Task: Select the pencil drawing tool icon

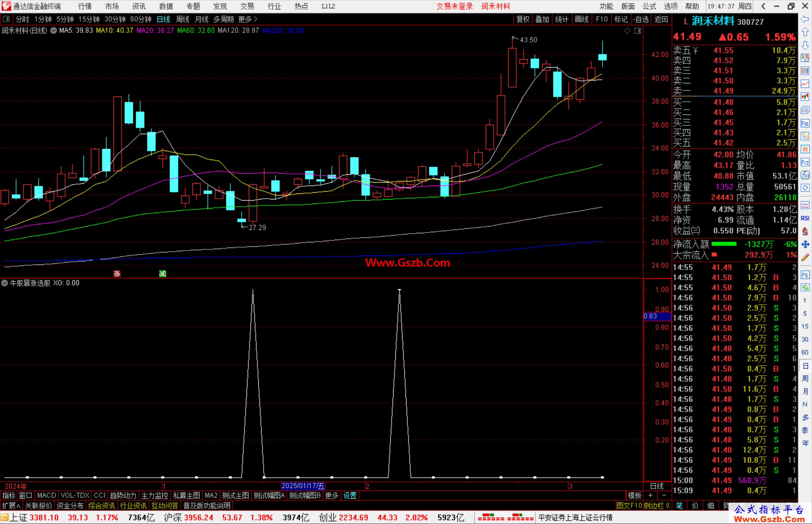Action: 805,257
